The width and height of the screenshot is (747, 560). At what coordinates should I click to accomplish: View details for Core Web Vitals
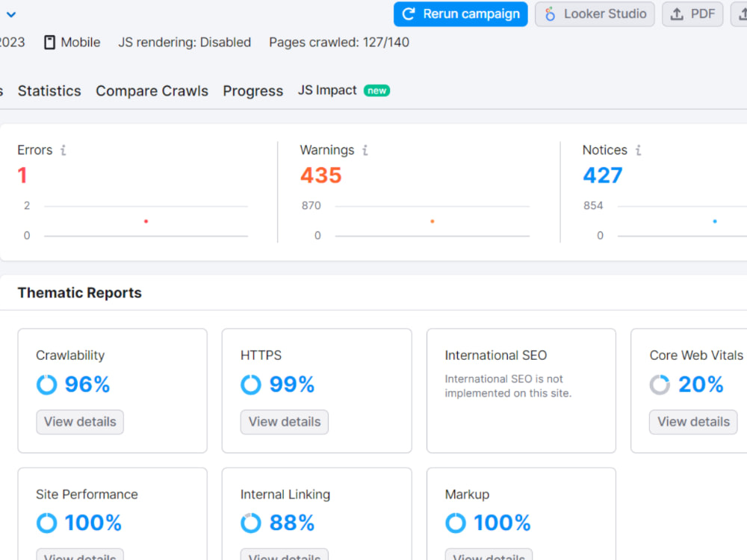(x=693, y=422)
